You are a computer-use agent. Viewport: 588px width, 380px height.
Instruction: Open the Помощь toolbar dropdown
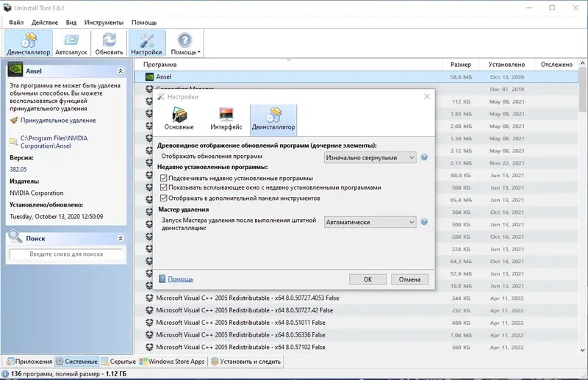(x=185, y=43)
